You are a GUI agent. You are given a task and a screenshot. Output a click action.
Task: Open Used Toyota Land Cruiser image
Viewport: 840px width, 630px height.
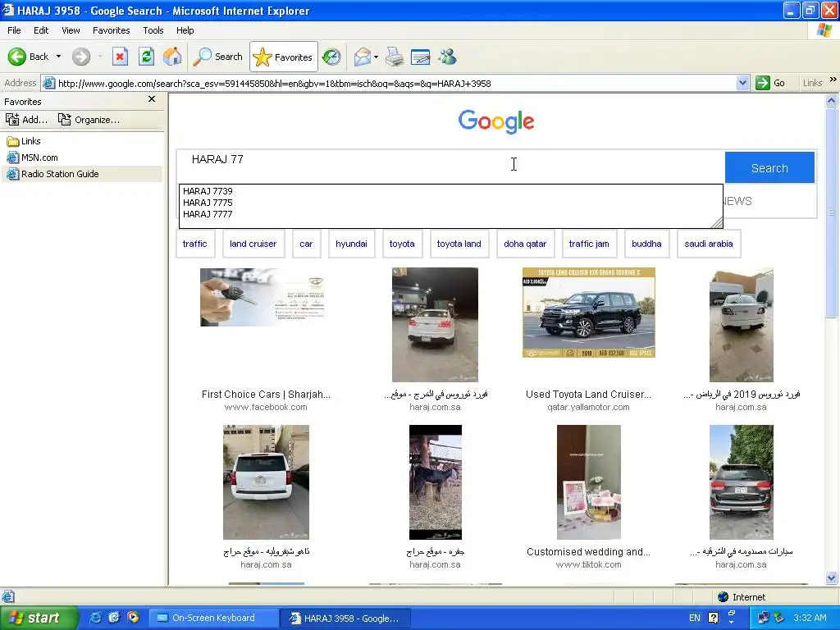point(588,313)
